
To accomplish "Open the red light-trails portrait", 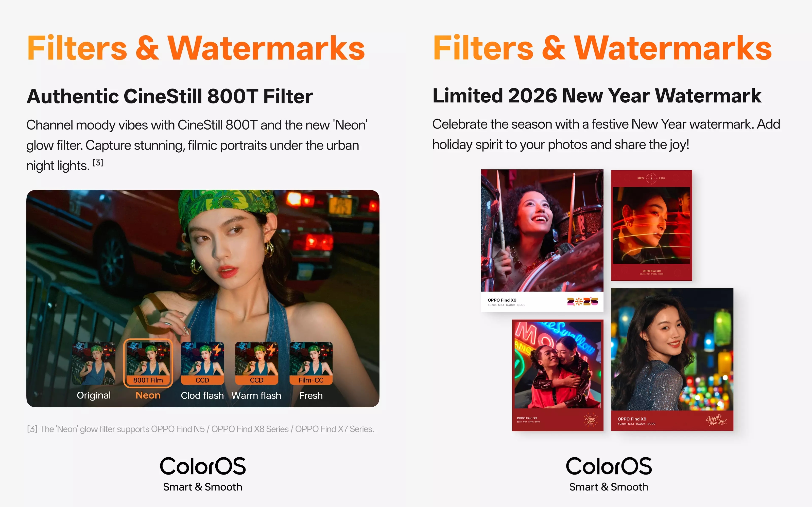I will [x=651, y=225].
